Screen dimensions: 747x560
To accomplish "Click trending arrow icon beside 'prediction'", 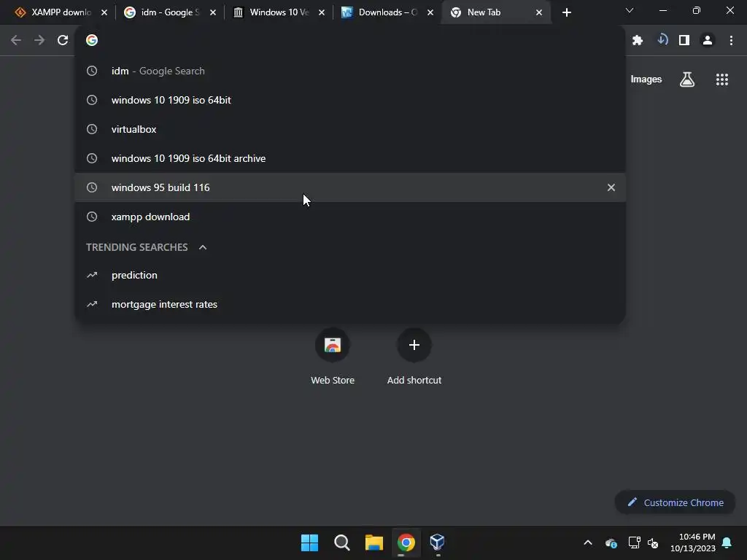I will pos(92,275).
